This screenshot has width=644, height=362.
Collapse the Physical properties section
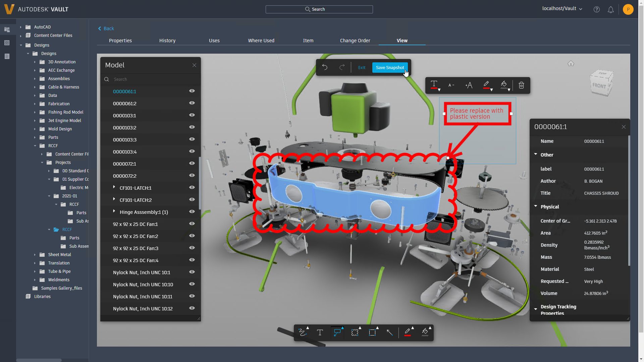pos(536,206)
